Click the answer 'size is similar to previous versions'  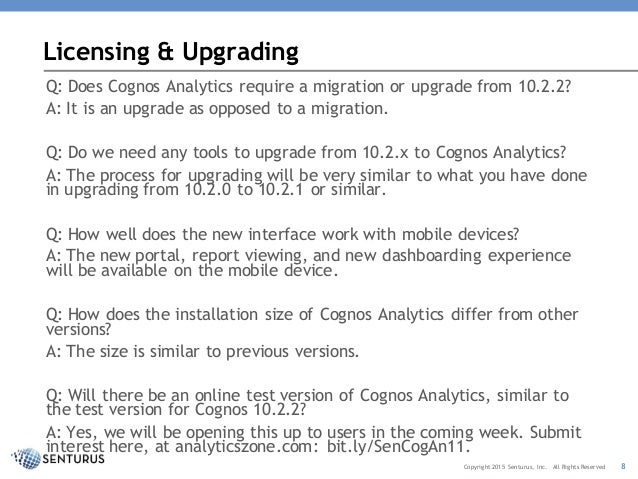tap(202, 351)
